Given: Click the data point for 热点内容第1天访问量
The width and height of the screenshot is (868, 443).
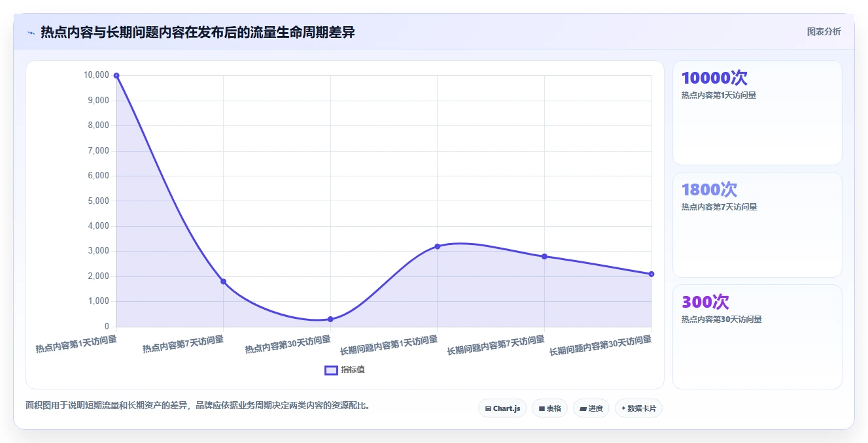Looking at the screenshot, I should click(x=116, y=76).
